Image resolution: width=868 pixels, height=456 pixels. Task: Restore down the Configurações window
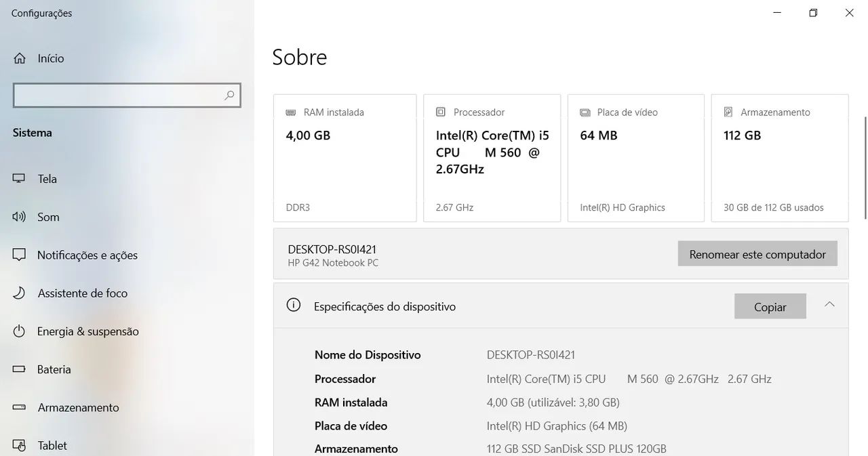[x=813, y=13]
